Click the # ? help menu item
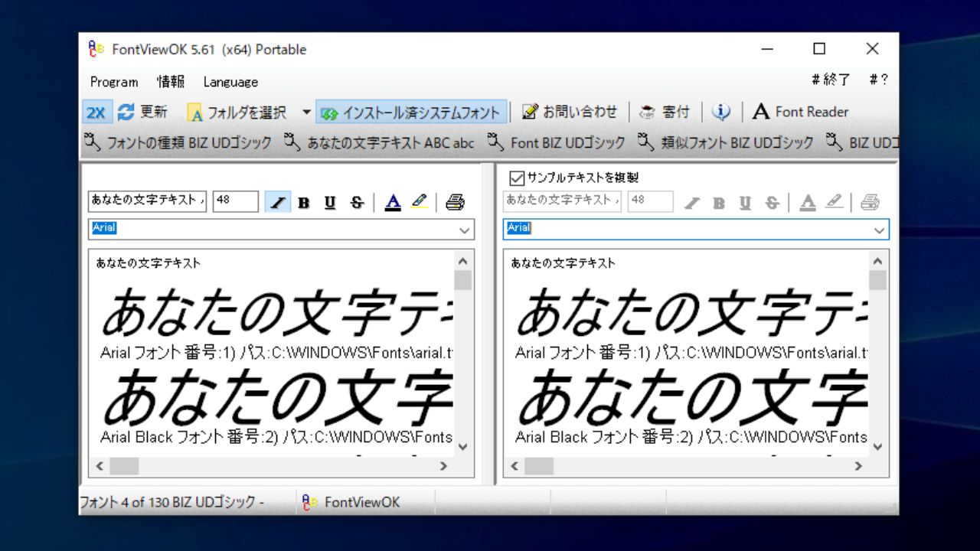Image resolution: width=980 pixels, height=551 pixels. (879, 80)
